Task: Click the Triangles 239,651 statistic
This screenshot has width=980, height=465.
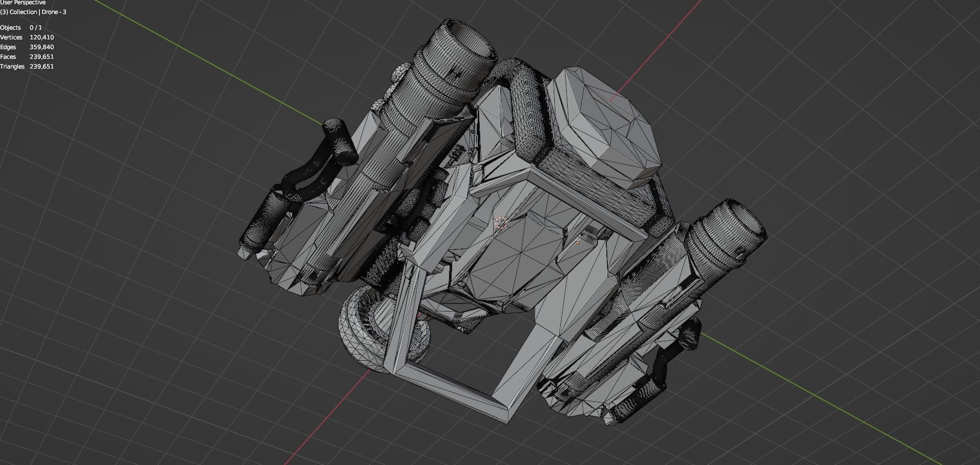Action: pos(27,66)
